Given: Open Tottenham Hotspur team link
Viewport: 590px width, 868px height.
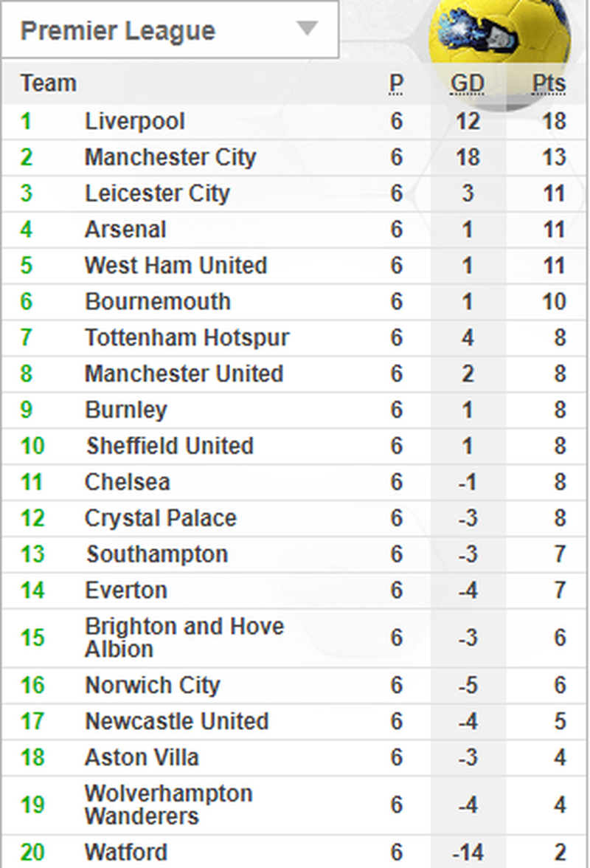Looking at the screenshot, I should [187, 338].
